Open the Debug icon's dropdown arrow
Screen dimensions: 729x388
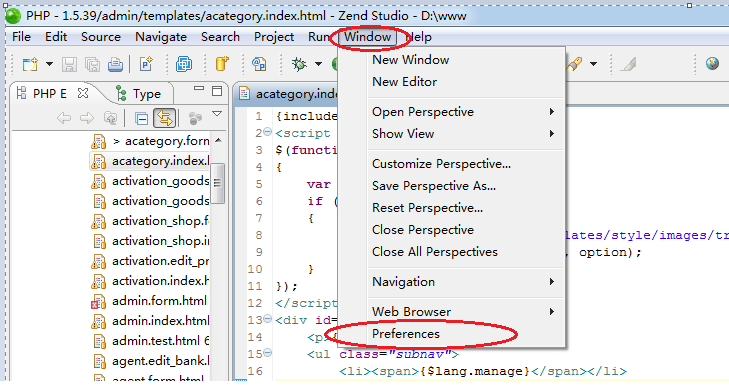coord(318,64)
